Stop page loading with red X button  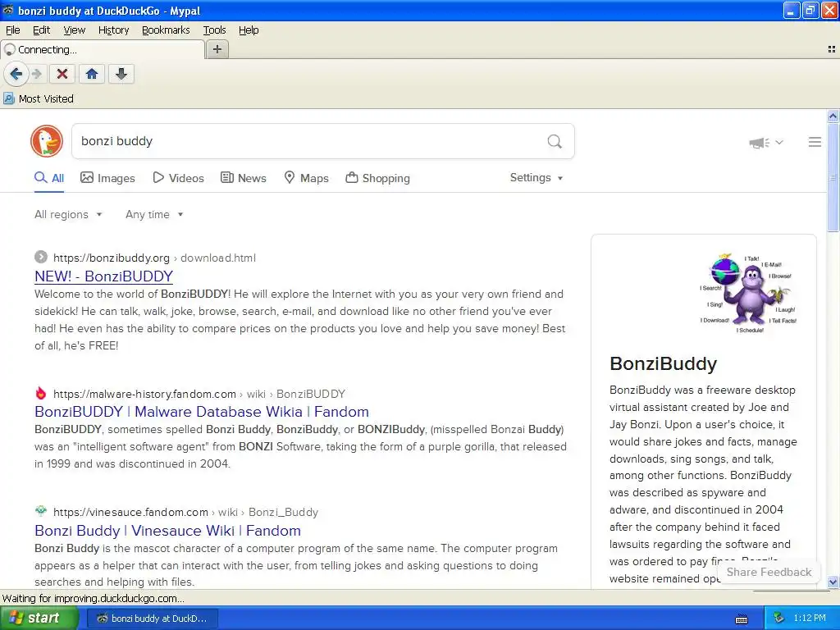(x=62, y=74)
